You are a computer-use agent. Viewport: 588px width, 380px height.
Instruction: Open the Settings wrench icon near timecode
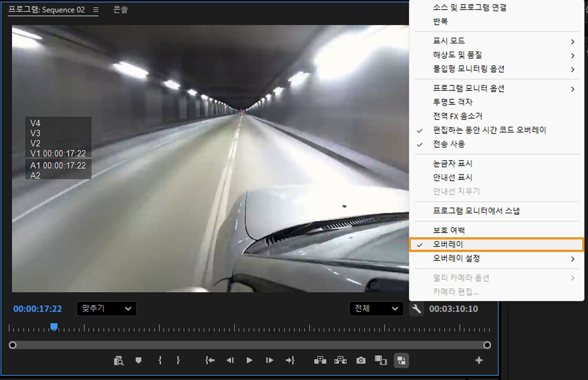pyautogui.click(x=416, y=309)
